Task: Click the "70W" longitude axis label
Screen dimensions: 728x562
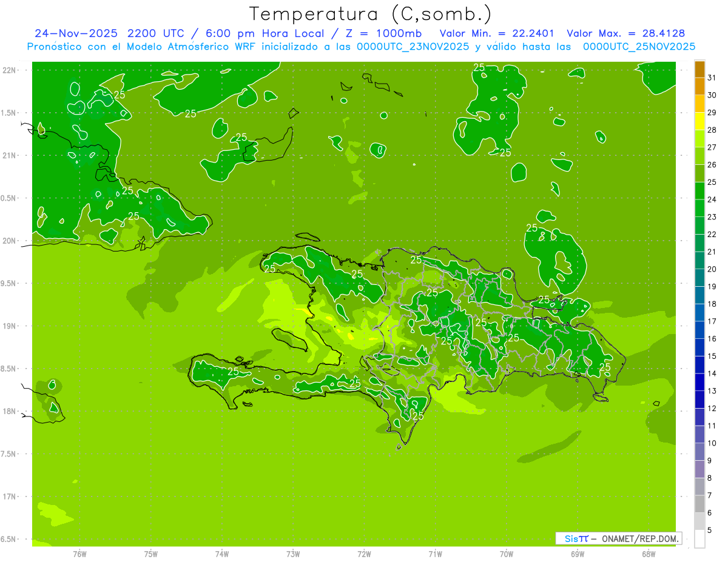Action: pos(507,554)
